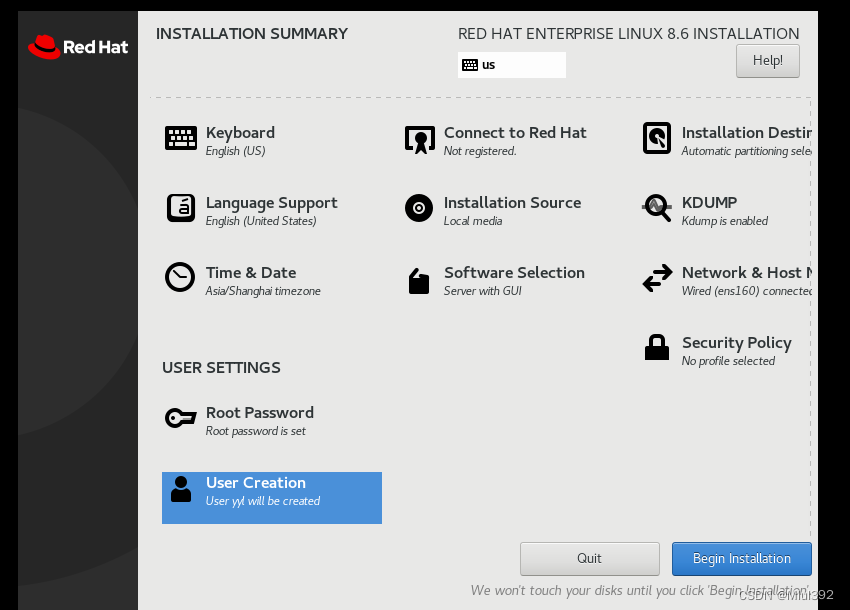Click Begin Installation

pyautogui.click(x=741, y=558)
